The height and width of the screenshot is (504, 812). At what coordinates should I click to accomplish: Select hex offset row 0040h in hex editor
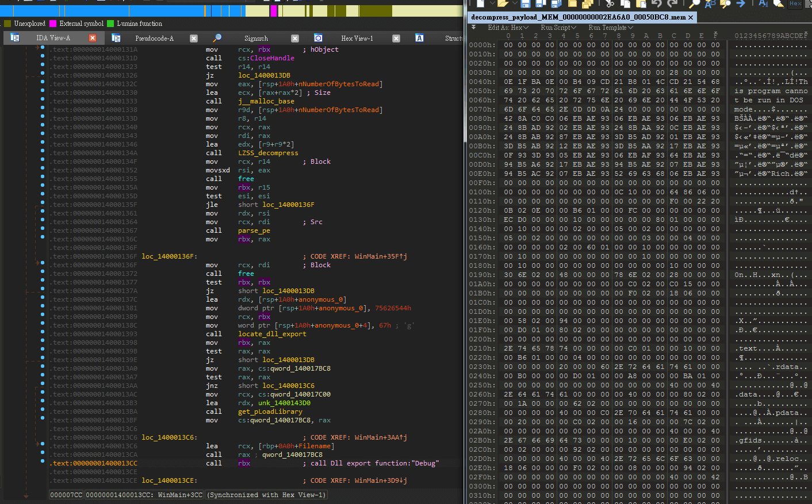point(481,82)
